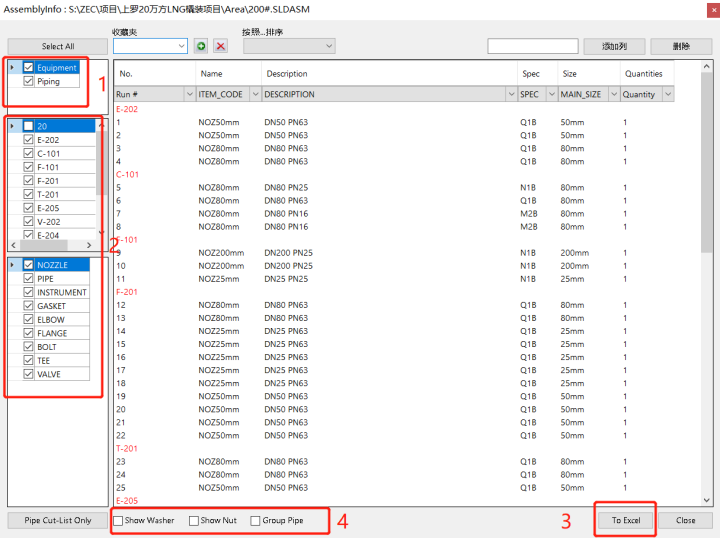Uncheck the C-101 checkbox
Image resolution: width=720 pixels, height=538 pixels.
click(28, 153)
